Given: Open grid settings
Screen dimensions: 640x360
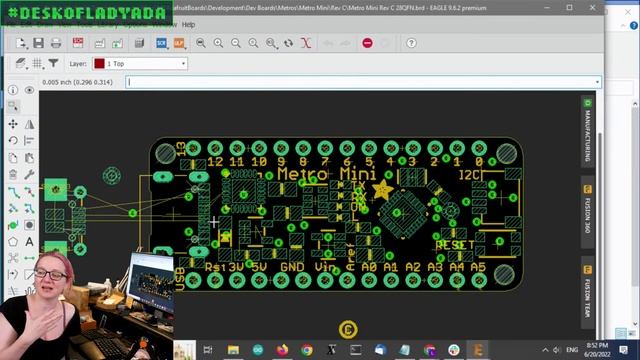Looking at the screenshot, I should tap(38, 63).
